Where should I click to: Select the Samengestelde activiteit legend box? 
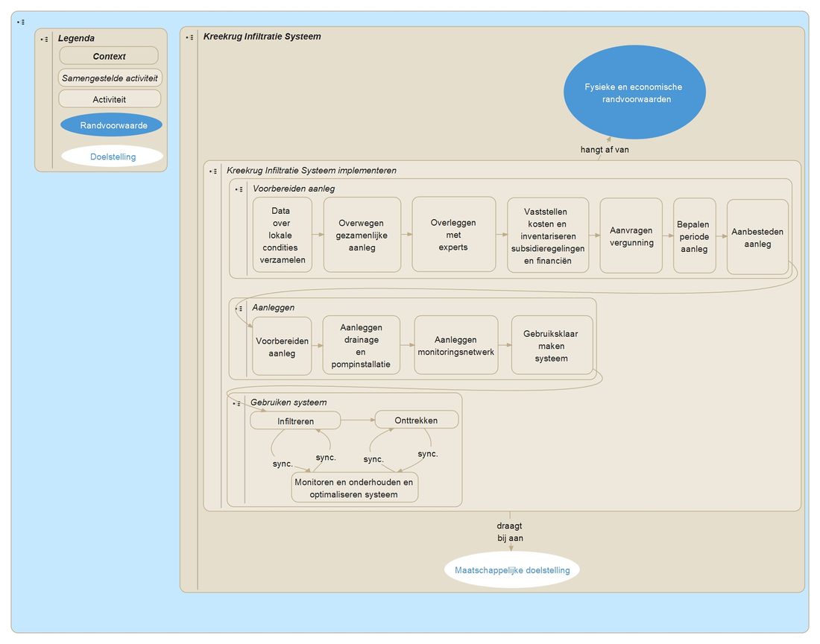tap(110, 78)
